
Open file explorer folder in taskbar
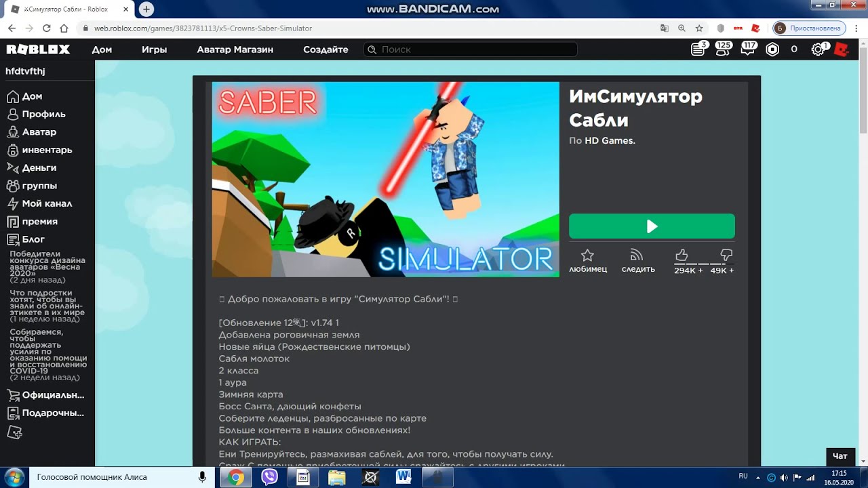click(337, 477)
